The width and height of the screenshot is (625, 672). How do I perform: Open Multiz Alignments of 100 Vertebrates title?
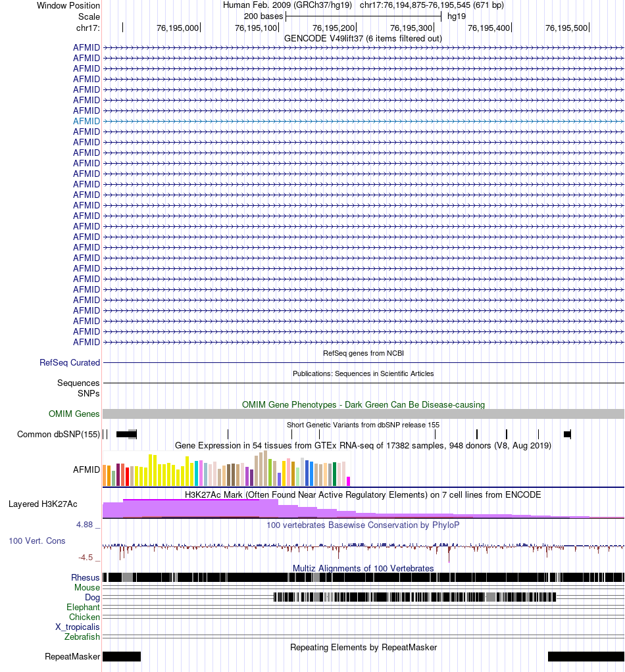point(363,568)
